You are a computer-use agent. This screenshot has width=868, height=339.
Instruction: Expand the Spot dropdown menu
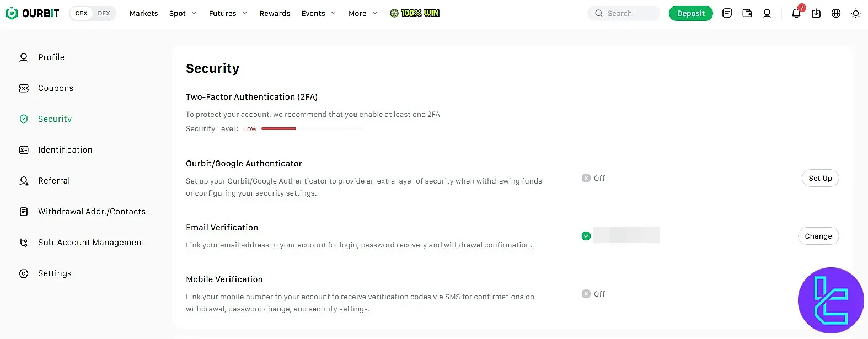coord(182,13)
